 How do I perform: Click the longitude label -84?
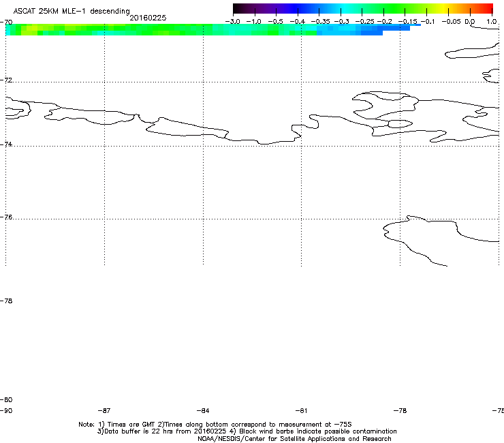(x=203, y=411)
